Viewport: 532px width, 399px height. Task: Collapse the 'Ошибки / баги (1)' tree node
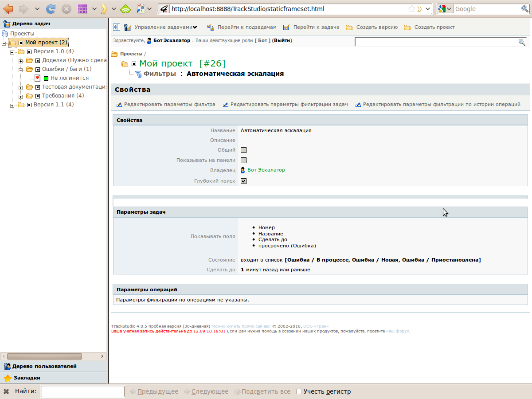21,70
